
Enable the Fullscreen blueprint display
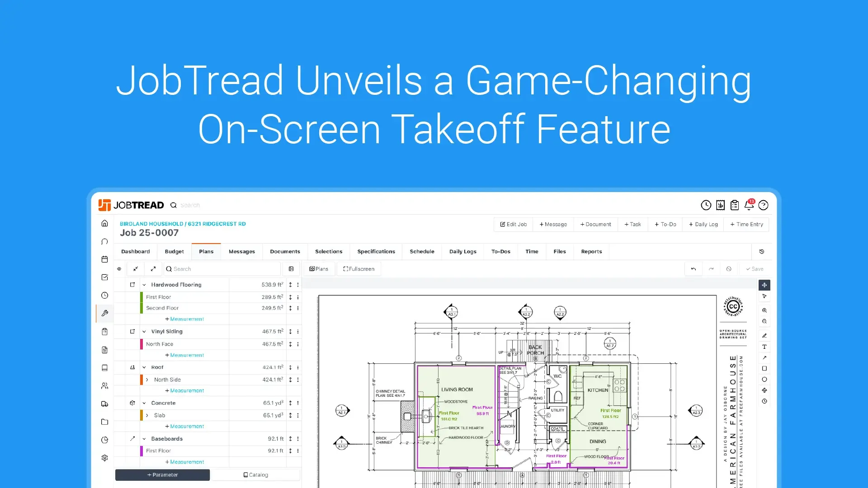point(359,269)
